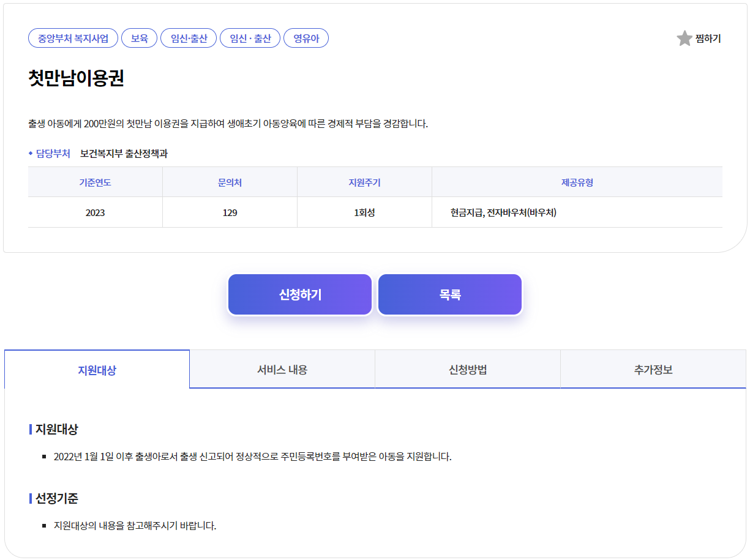The width and height of the screenshot is (750, 560).
Task: Click the 문의처 number 129
Action: [230, 212]
